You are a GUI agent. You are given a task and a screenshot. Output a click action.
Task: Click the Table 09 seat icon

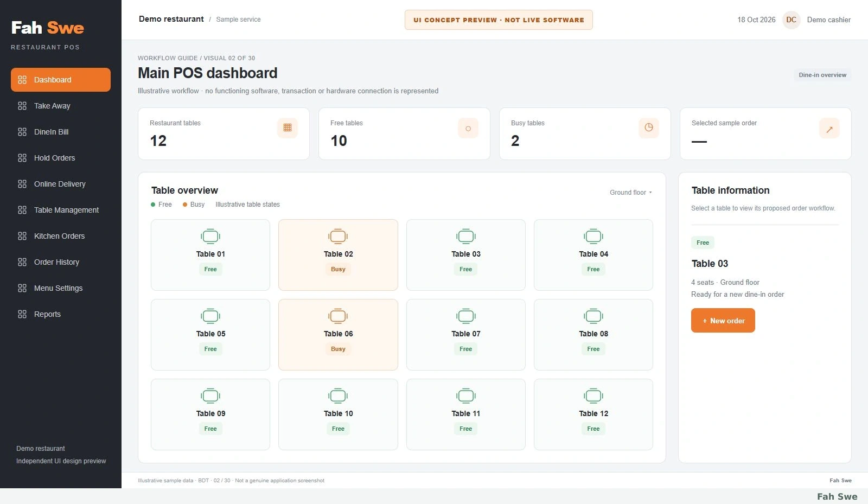[210, 396]
